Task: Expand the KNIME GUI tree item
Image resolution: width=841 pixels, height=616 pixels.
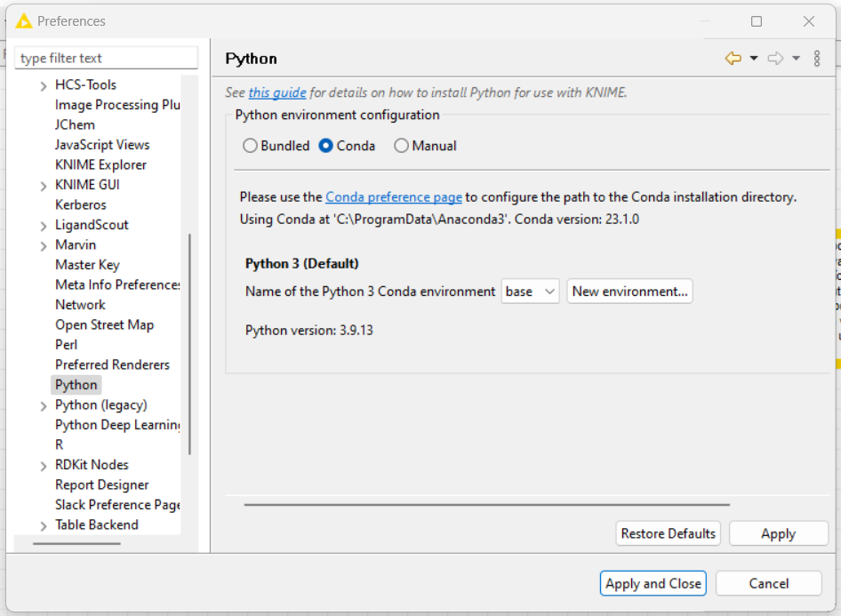Action: coord(43,184)
